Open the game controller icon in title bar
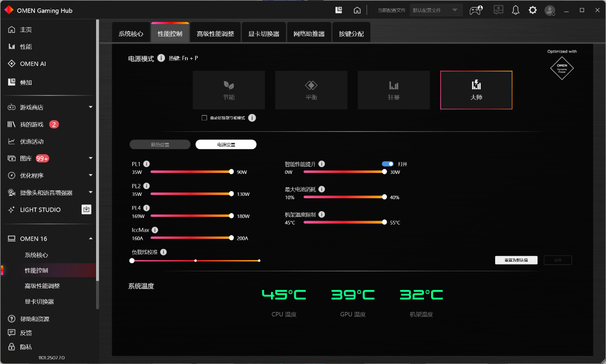The height and width of the screenshot is (364, 606). [x=475, y=10]
